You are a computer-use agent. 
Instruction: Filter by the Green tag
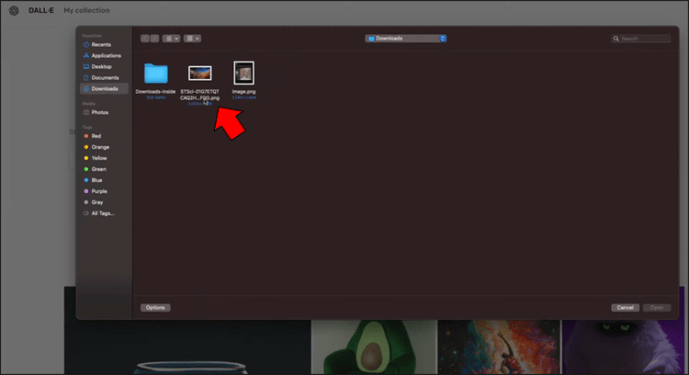tap(98, 169)
